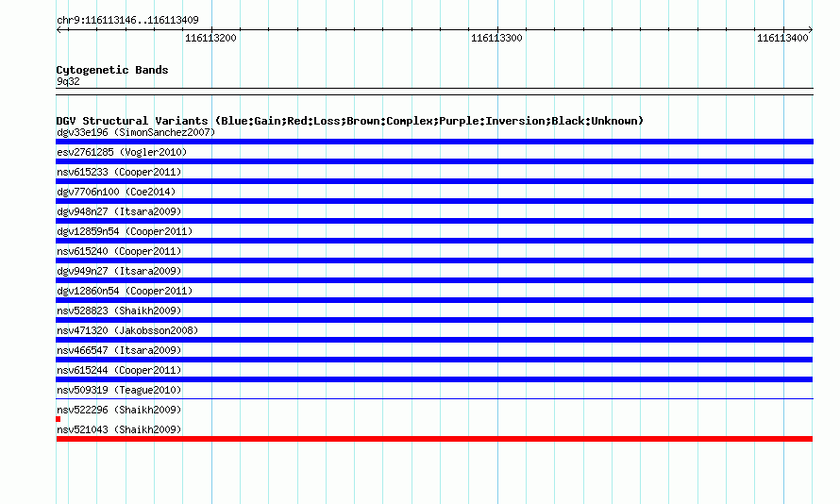Select the dgv949n27 (Itsara2009) variant bar
The image size is (840, 504).
point(434,280)
